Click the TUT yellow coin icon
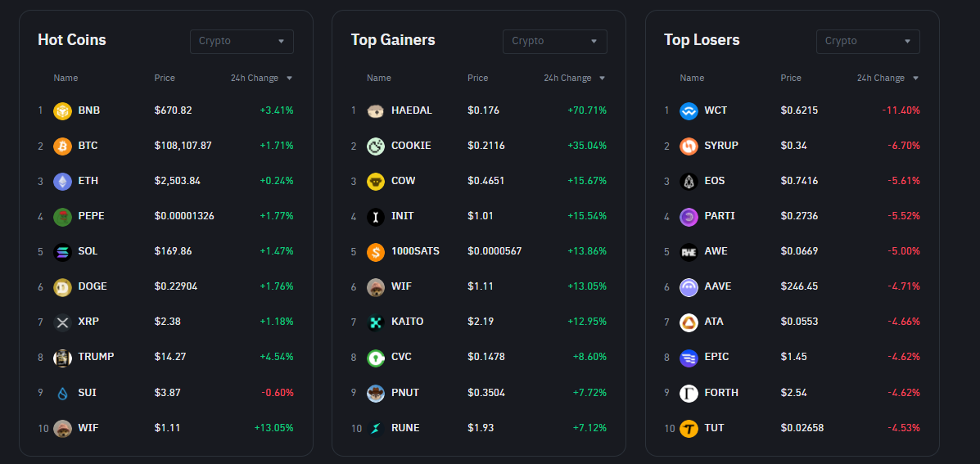The width and height of the screenshot is (980, 464). pos(689,428)
